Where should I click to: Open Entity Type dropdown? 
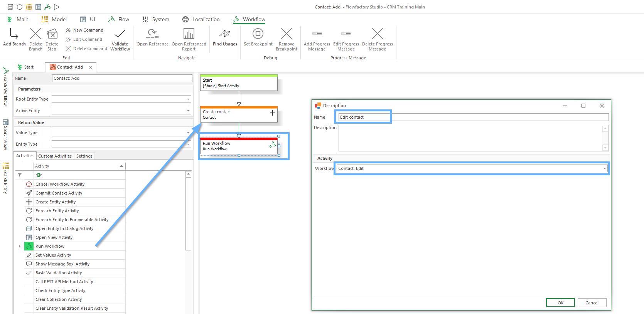(x=188, y=144)
